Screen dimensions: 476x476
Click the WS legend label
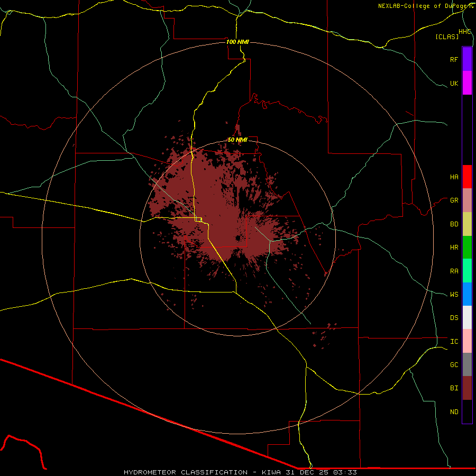tap(454, 295)
